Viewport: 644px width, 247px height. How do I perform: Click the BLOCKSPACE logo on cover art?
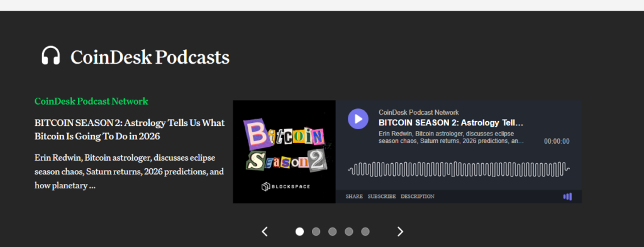point(286,187)
